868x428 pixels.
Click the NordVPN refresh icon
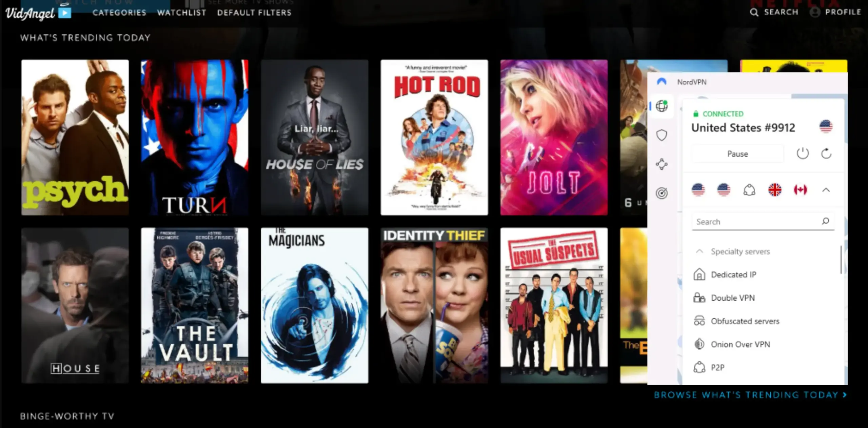(x=827, y=154)
